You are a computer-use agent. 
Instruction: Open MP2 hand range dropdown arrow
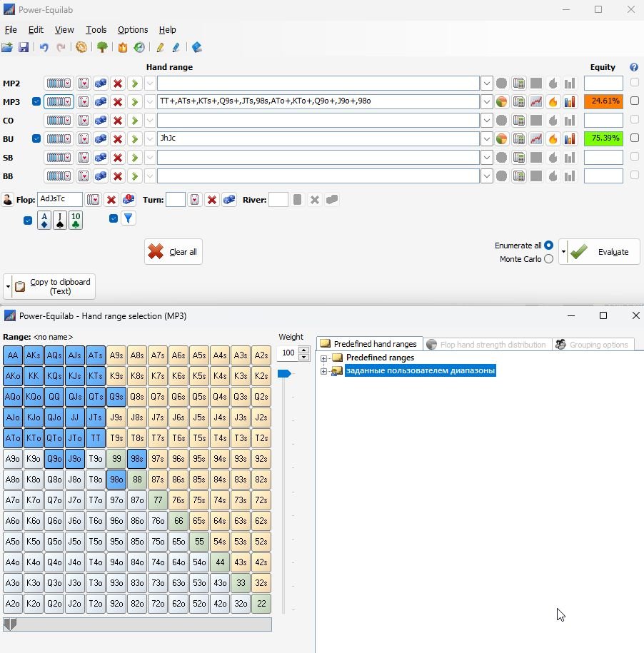[486, 83]
